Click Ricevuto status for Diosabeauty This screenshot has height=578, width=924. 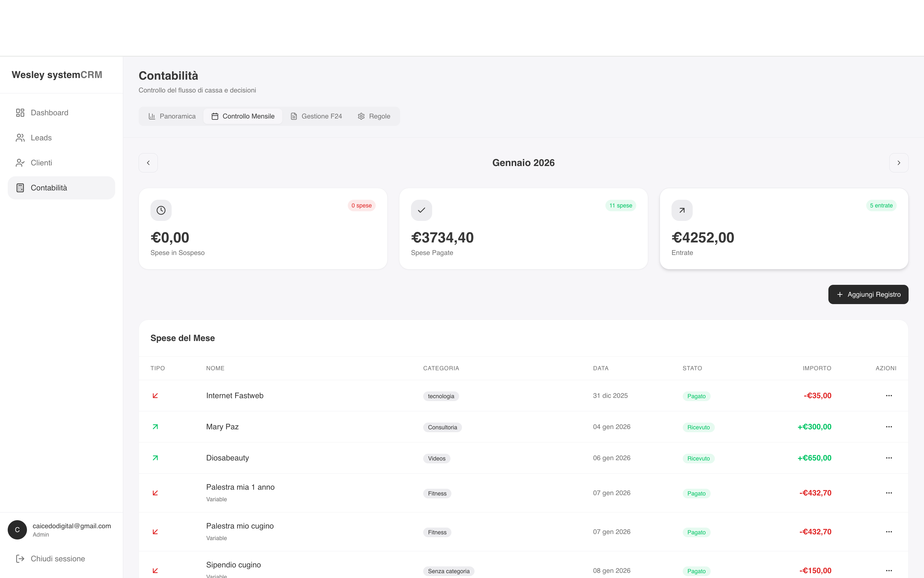(x=698, y=458)
